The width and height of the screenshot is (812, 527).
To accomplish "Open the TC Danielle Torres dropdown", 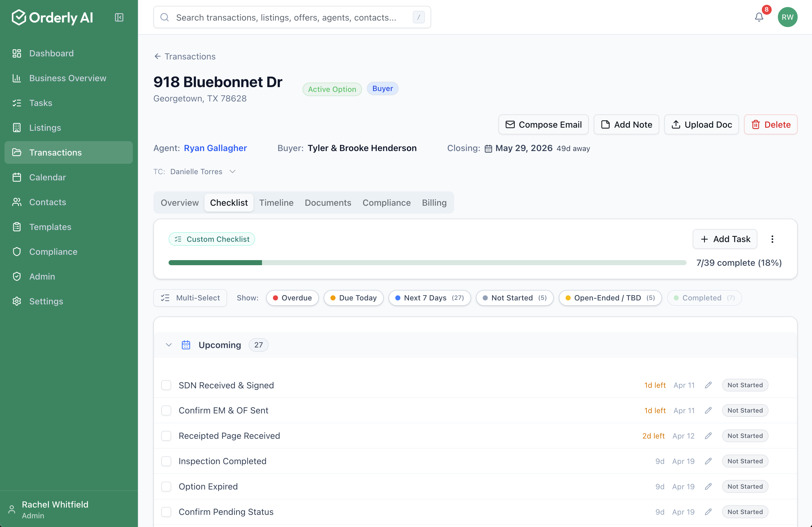I will click(203, 172).
